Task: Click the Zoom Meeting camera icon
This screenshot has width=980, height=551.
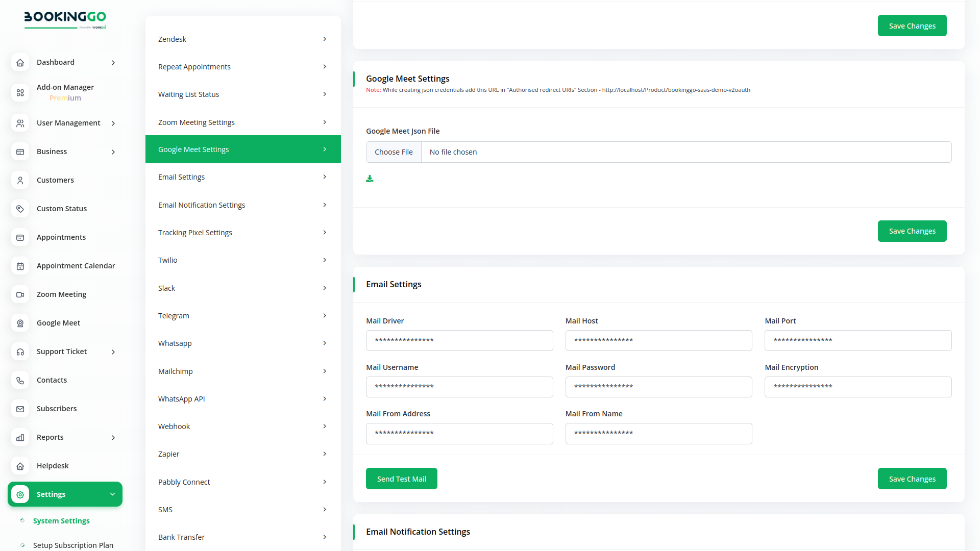Action: point(20,294)
